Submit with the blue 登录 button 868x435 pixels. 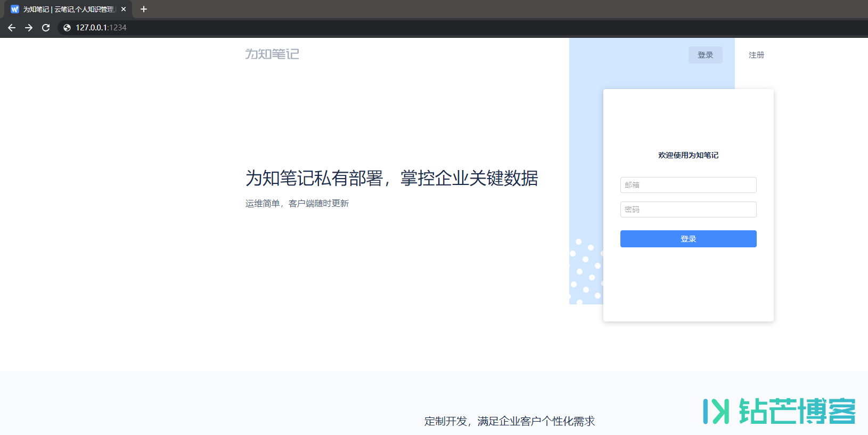coord(689,239)
